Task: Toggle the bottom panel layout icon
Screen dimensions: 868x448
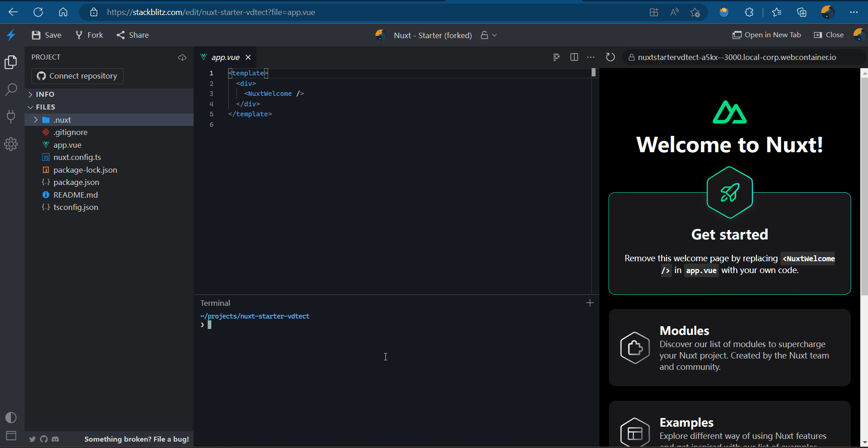Action: (11, 436)
